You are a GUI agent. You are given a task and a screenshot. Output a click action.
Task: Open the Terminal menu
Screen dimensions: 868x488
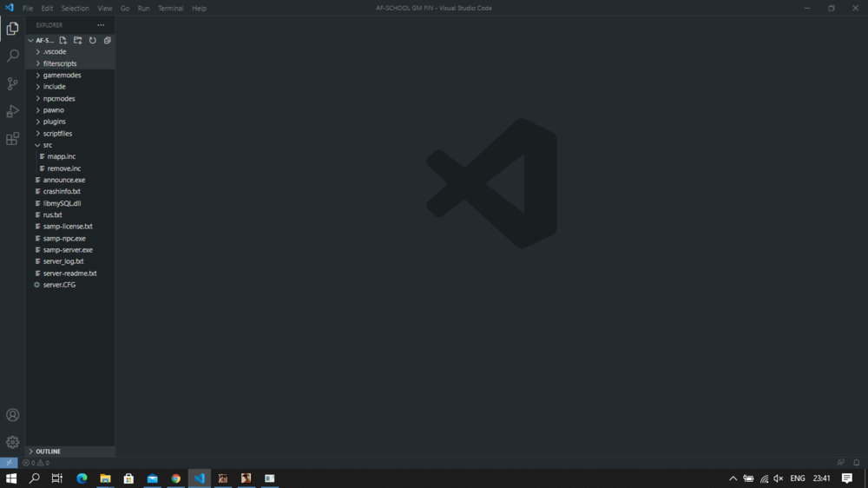[x=170, y=9]
